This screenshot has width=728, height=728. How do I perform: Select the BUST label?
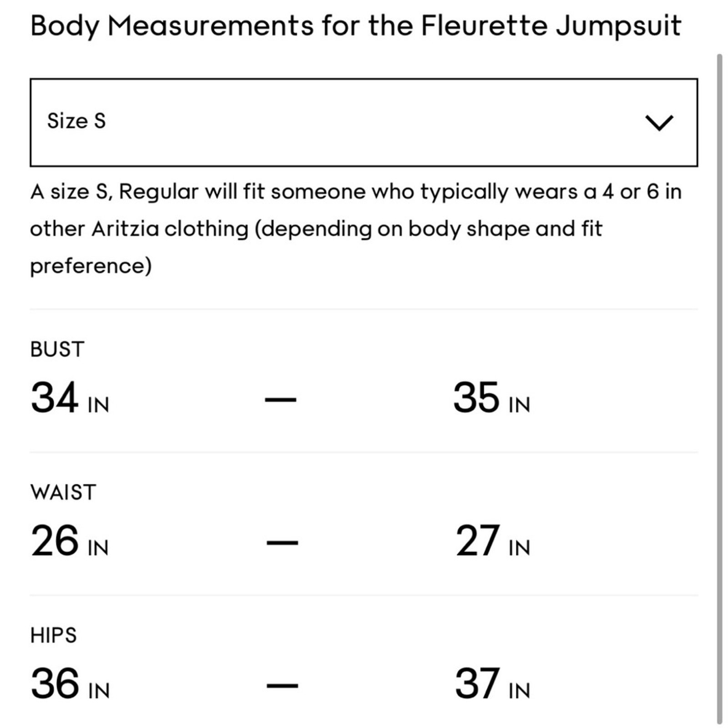point(57,349)
